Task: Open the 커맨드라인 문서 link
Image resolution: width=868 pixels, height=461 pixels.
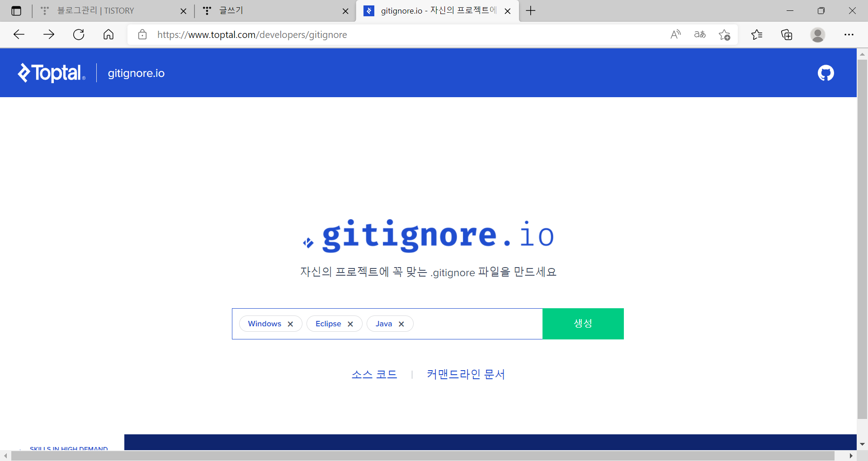Action: (466, 374)
